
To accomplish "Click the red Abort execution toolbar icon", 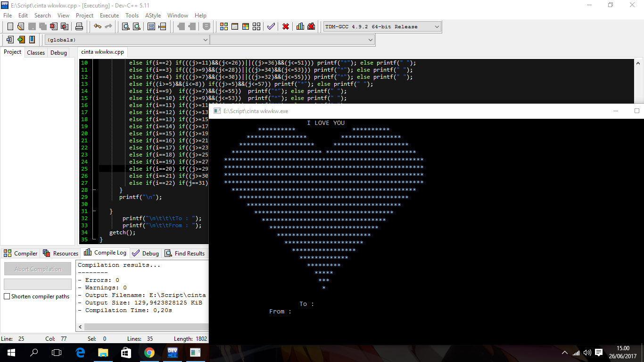I will (285, 26).
